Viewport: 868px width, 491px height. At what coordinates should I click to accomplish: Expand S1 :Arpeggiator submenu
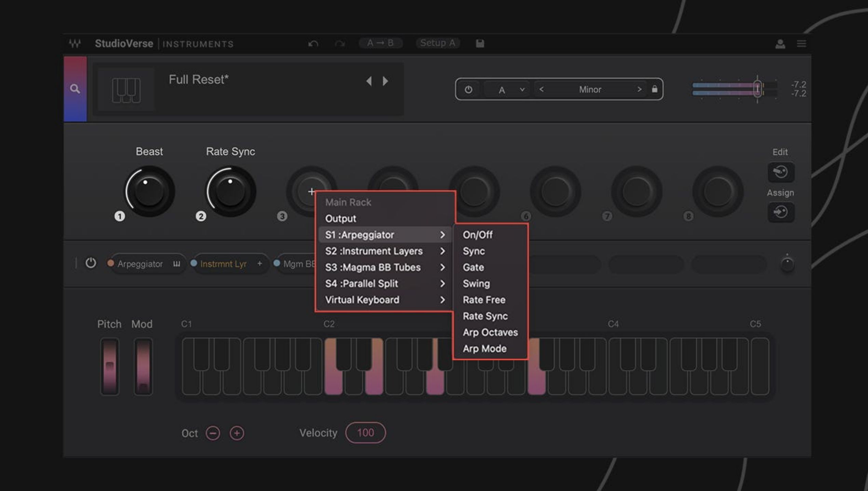(385, 235)
